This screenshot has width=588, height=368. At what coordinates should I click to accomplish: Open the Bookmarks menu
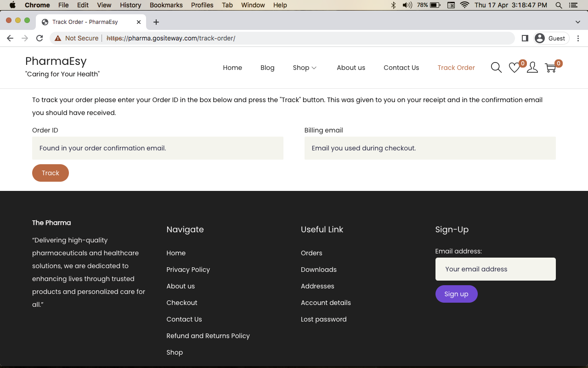[x=166, y=5]
